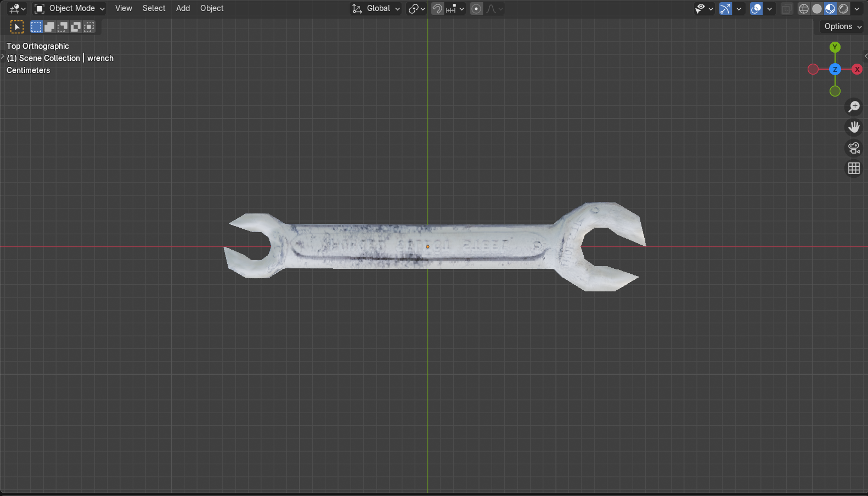
Task: Switch to rendered viewport shading
Action: click(x=843, y=8)
